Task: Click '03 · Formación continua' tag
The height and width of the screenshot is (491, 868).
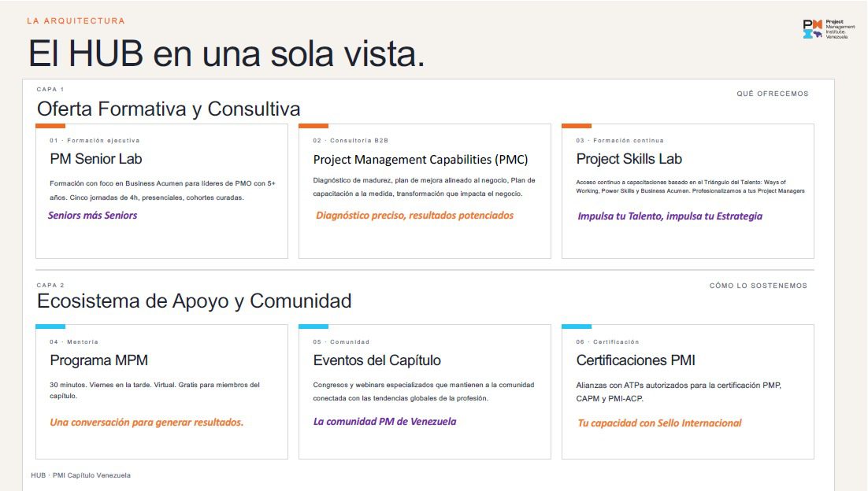Action: 619,140
